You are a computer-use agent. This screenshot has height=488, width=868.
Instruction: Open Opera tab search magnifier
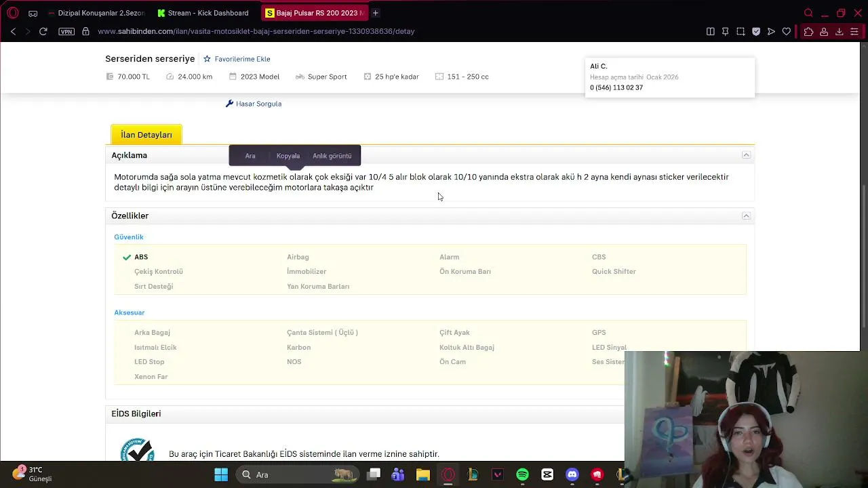coord(808,13)
